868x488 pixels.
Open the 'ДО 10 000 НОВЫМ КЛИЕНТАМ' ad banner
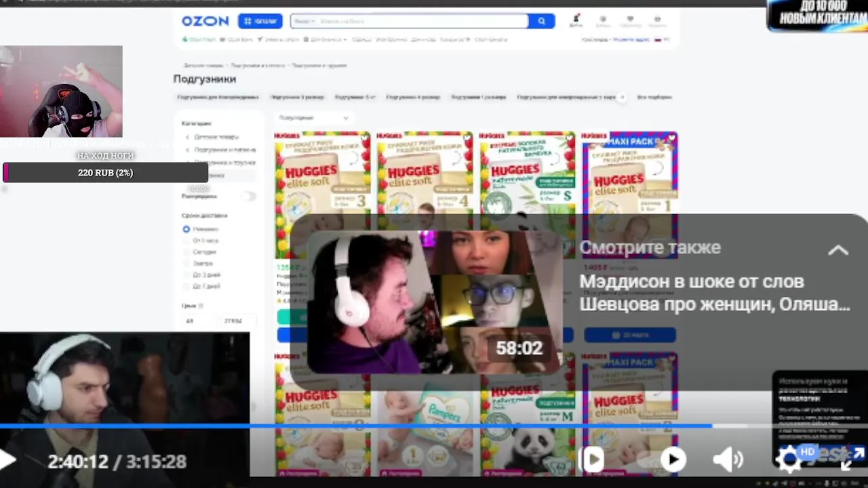[817, 15]
